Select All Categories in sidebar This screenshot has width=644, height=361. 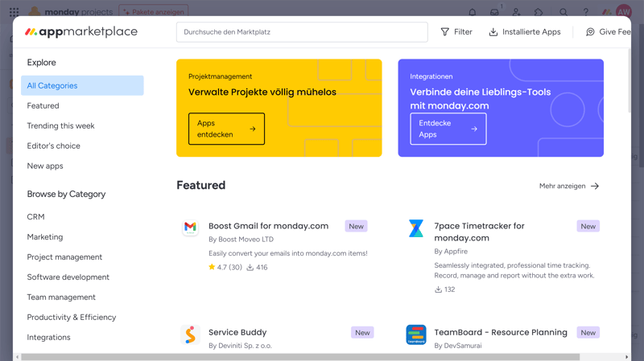[82, 85]
